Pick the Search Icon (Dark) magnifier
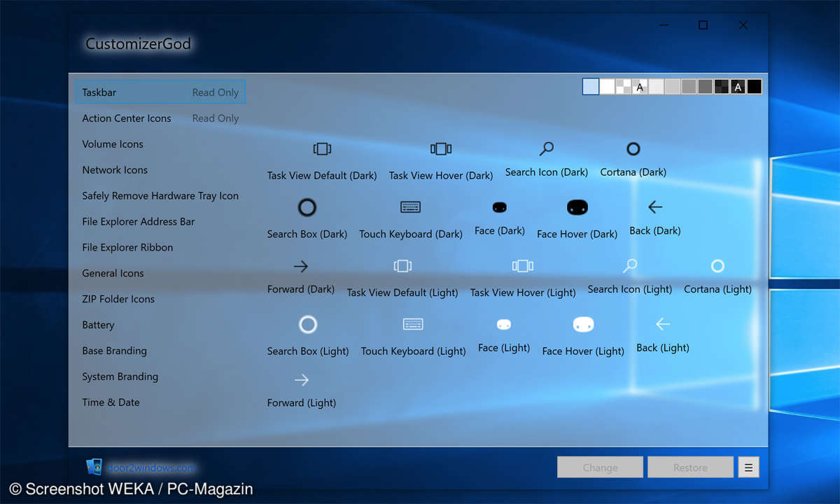Image resolution: width=840 pixels, height=504 pixels. click(x=547, y=148)
